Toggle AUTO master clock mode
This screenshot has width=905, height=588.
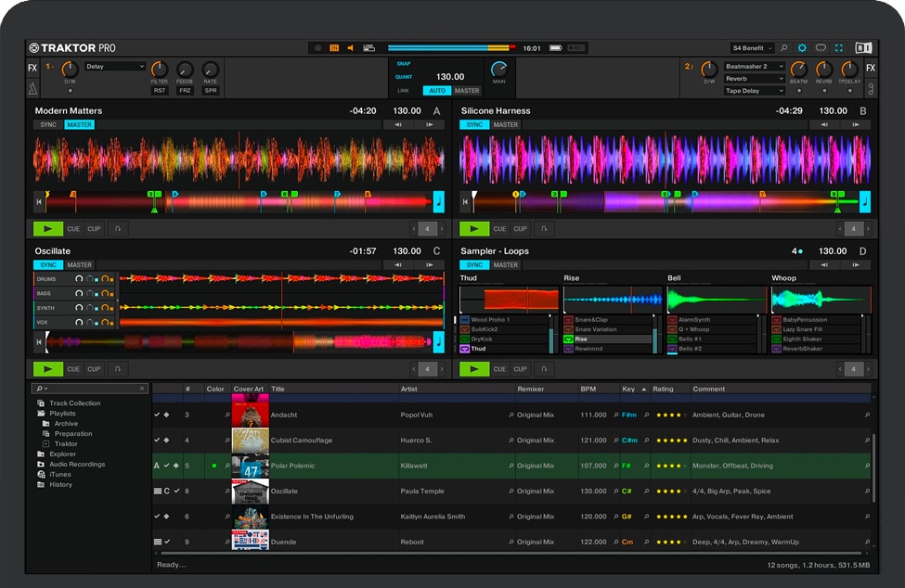pyautogui.click(x=436, y=91)
